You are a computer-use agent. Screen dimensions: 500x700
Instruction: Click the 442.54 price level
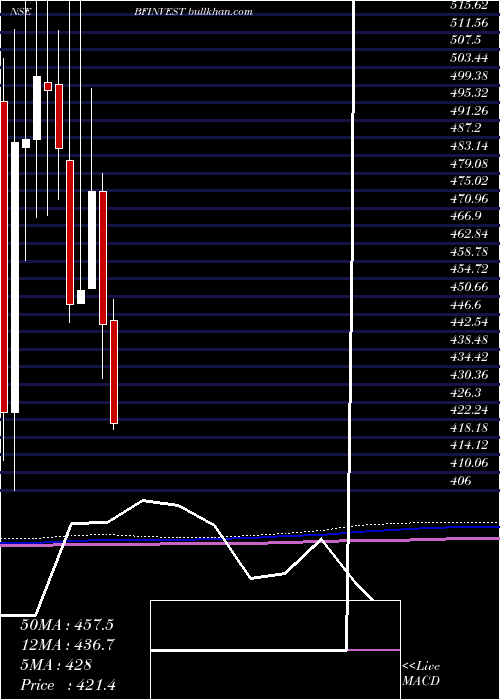pos(469,321)
